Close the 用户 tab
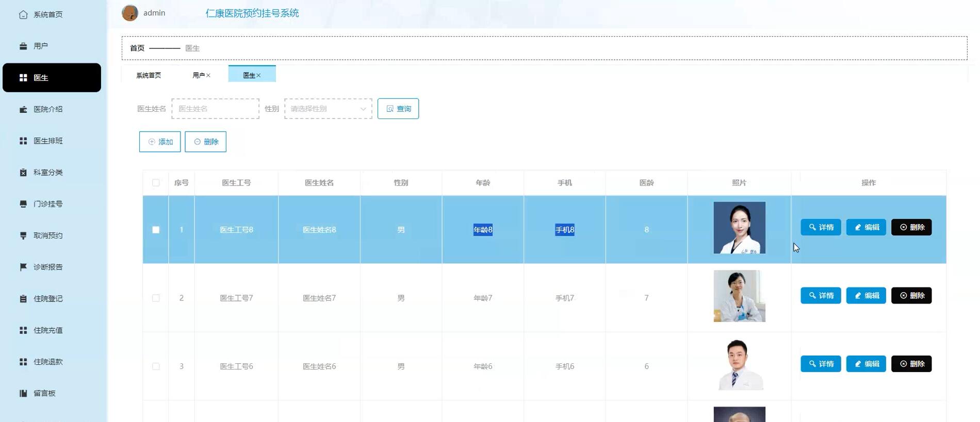 (x=208, y=75)
